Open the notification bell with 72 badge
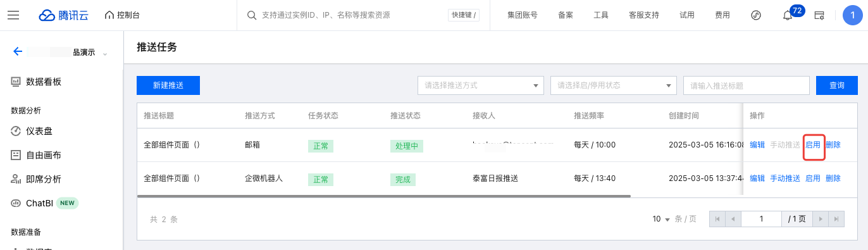 pos(788,15)
